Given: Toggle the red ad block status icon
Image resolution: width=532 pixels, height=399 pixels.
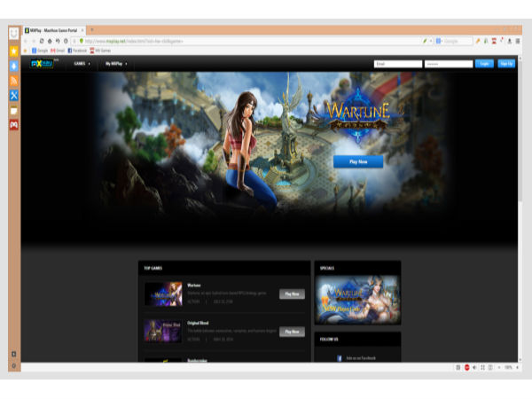Looking at the screenshot, I should 467,367.
